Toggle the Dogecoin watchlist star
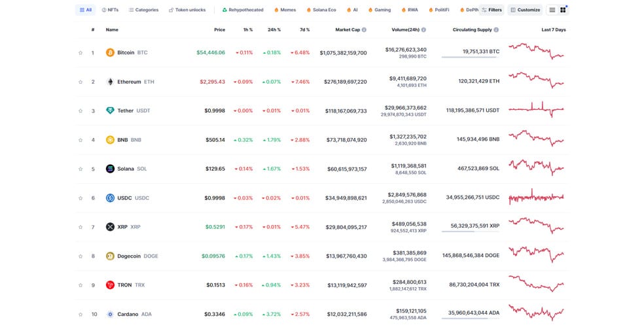This screenshot has height=327, width=644. [80, 256]
